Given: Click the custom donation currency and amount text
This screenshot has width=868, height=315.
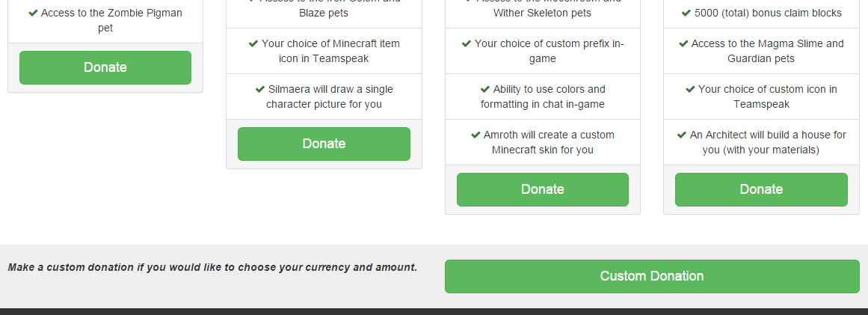Looking at the screenshot, I should pyautogui.click(x=212, y=267).
